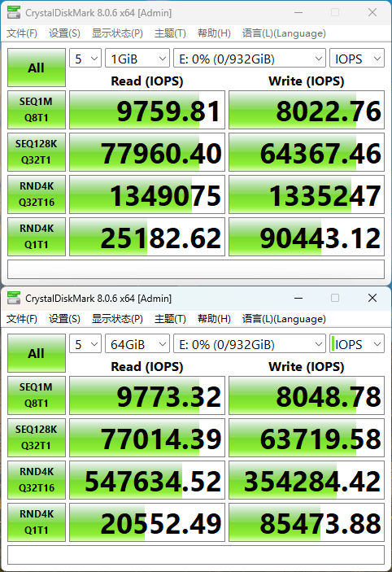Open the 文件(F) menu in the top window
Image resolution: width=392 pixels, height=572 pixels.
(x=22, y=33)
